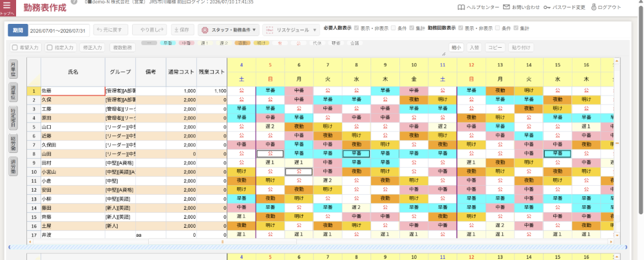The width and height of the screenshot is (644, 260).
Task: Click the 保存 save download icon
Action: [176, 30]
